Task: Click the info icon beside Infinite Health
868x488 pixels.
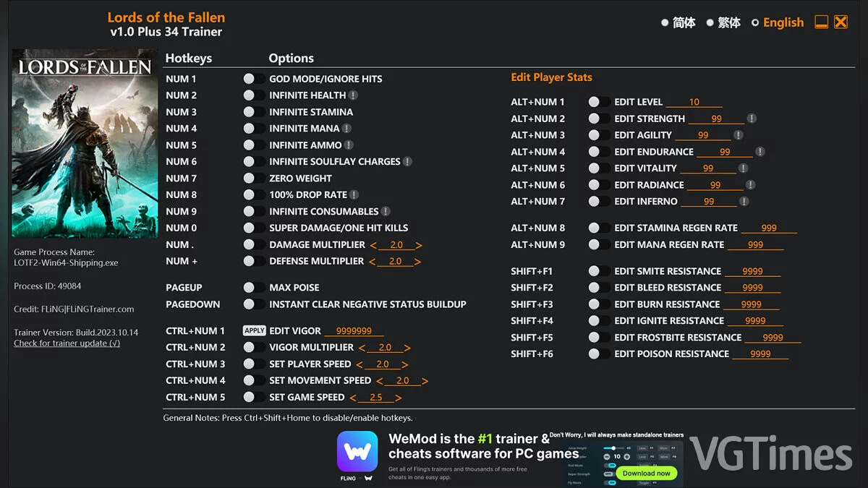Action: coord(353,95)
